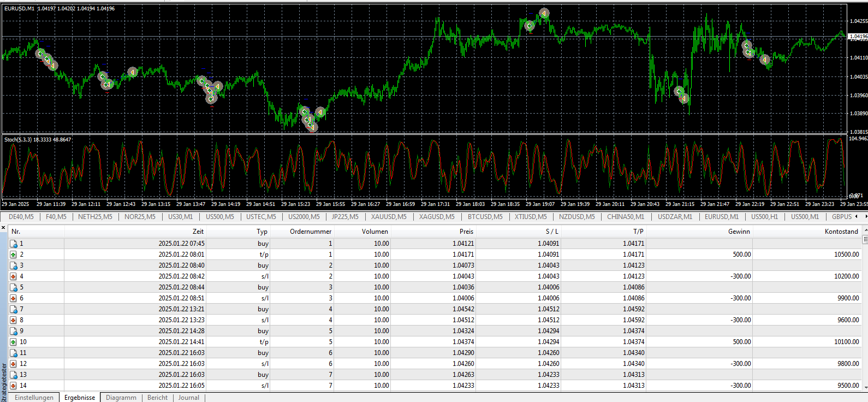This screenshot has width=868, height=402.
Task: Switch to the US500,H1 chart tab
Action: click(x=765, y=217)
